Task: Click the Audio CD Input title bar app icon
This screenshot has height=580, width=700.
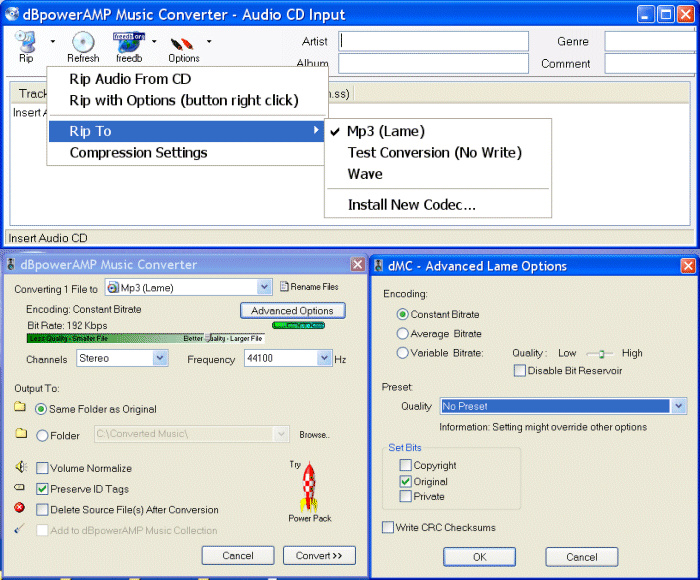Action: tap(11, 14)
